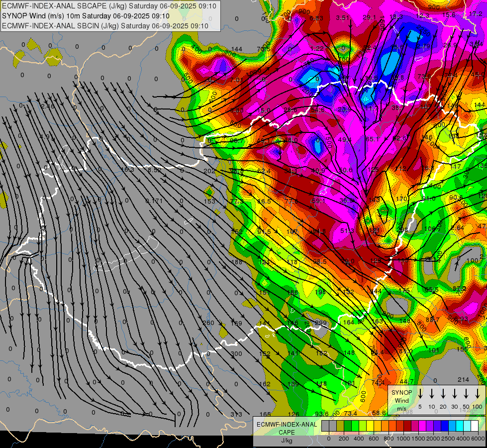Pick the yellow swatch in CAPE legend

[x=370, y=426]
